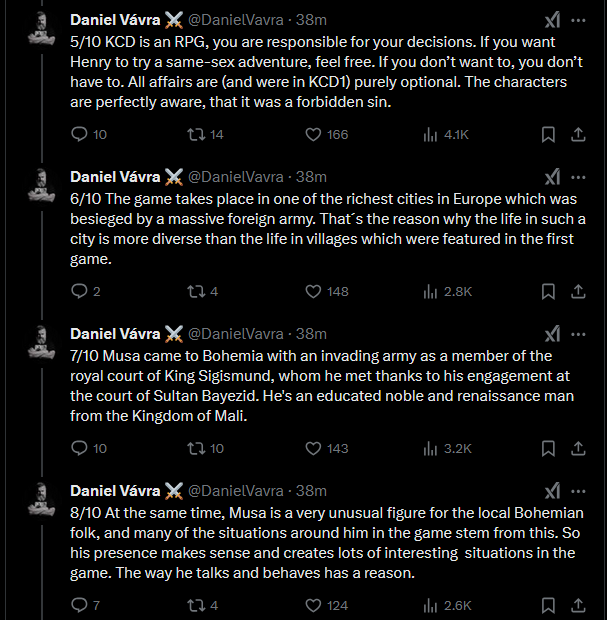Bookmark the 7/10 Musa tweet

548,448
